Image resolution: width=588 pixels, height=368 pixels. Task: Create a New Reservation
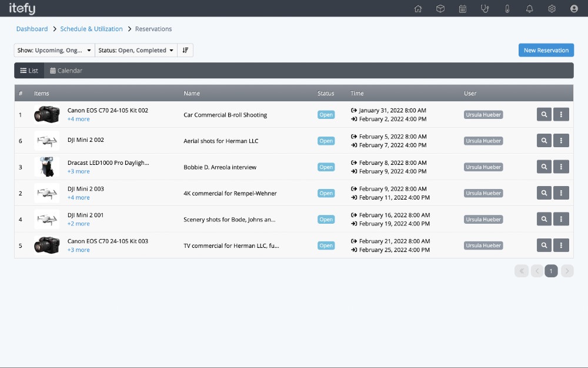(x=546, y=50)
